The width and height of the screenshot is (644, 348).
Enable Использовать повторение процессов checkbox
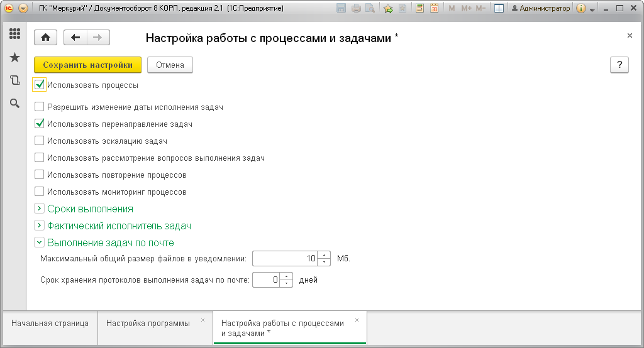(x=39, y=175)
